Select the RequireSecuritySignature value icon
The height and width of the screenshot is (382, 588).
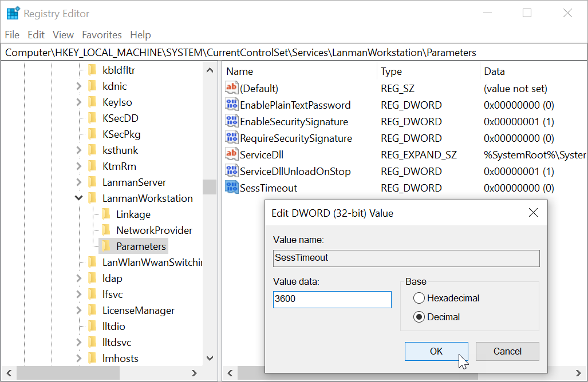pyautogui.click(x=231, y=138)
